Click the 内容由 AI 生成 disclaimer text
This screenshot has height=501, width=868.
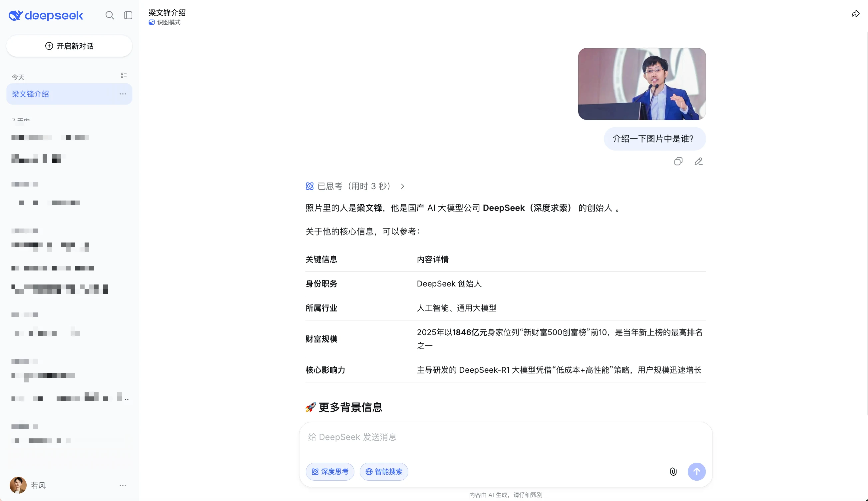click(506, 495)
